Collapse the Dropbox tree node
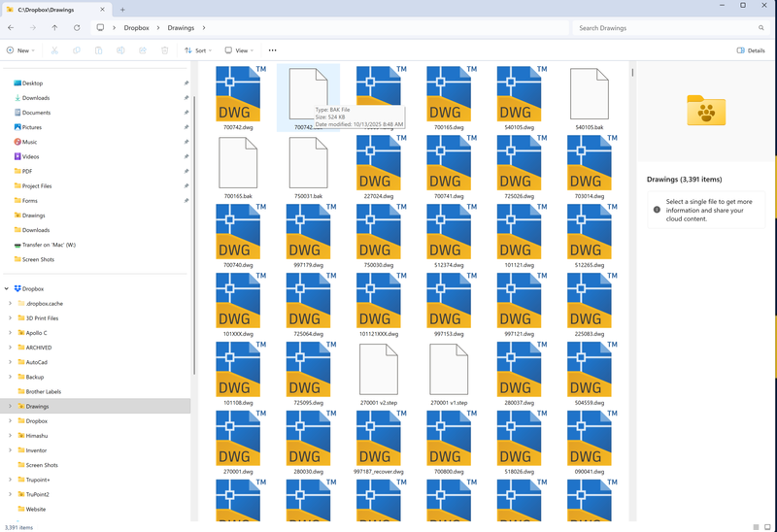 point(8,288)
